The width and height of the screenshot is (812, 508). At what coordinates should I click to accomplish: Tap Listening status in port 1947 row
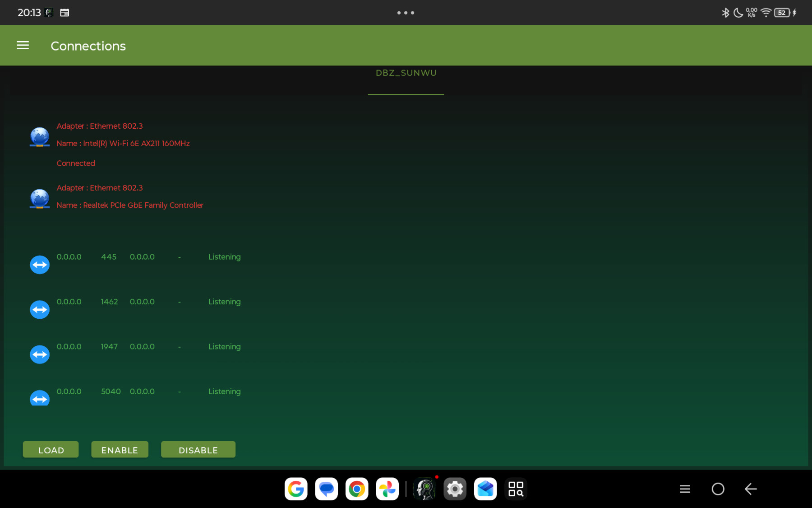tap(224, 347)
